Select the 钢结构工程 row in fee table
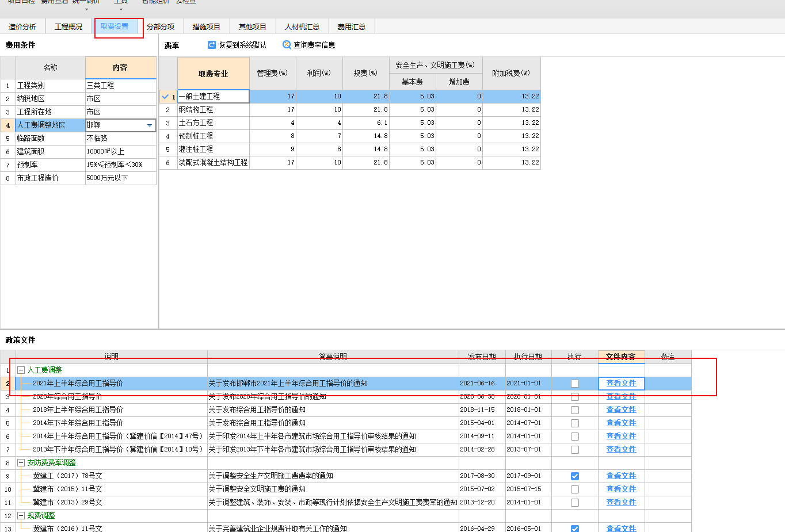 point(350,109)
